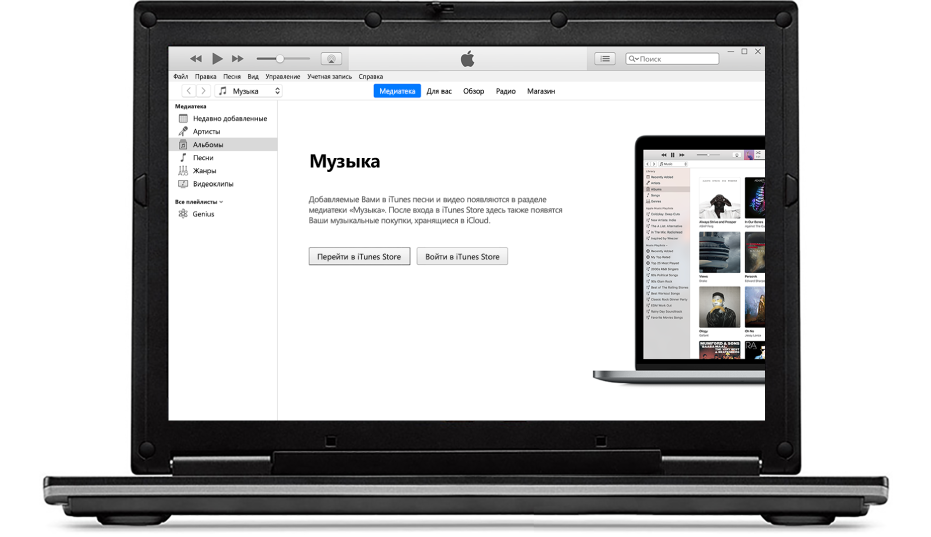Select Альбомы in the sidebar
This screenshot has height=537, width=931.
(x=223, y=144)
